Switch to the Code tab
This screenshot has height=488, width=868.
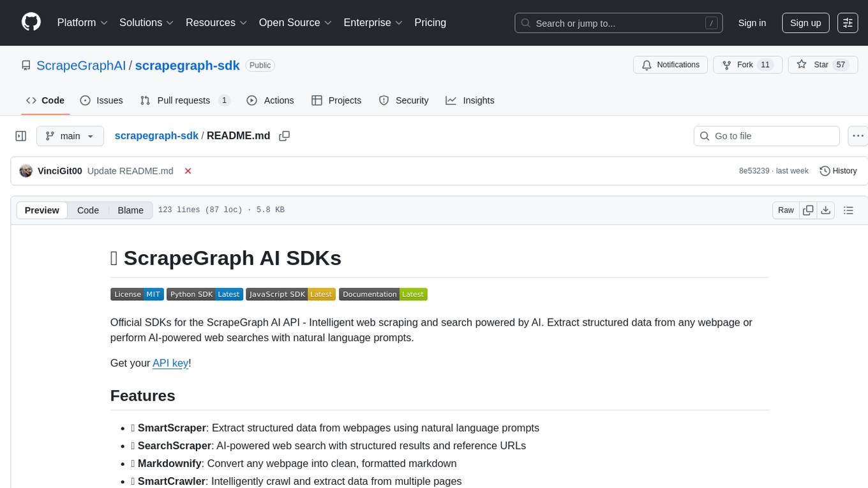[x=45, y=100]
